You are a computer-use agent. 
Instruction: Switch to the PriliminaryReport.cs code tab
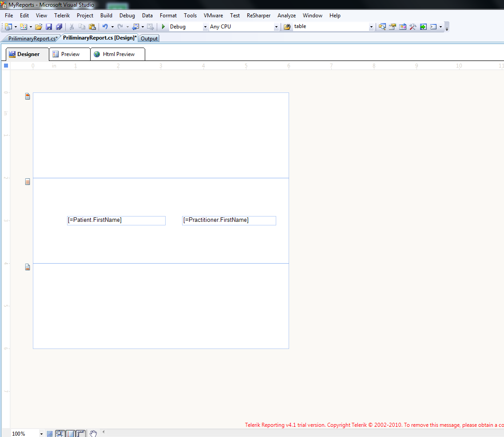pyautogui.click(x=32, y=39)
